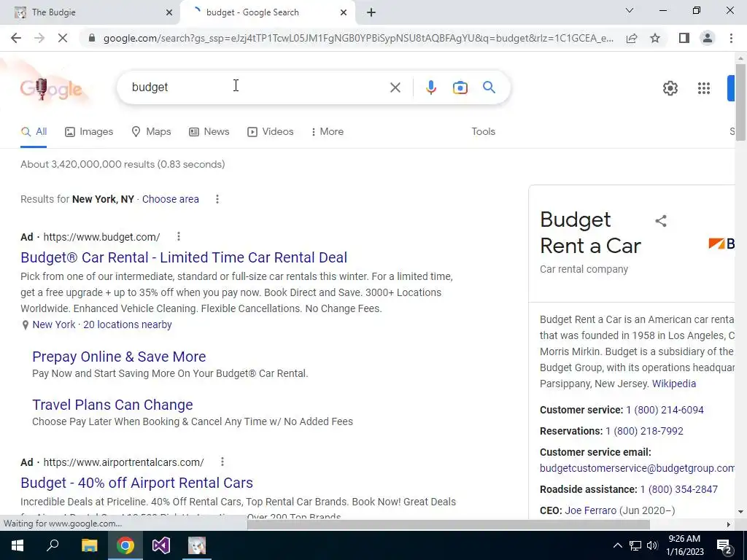
Task: Open taskbar search
Action: pos(53,545)
